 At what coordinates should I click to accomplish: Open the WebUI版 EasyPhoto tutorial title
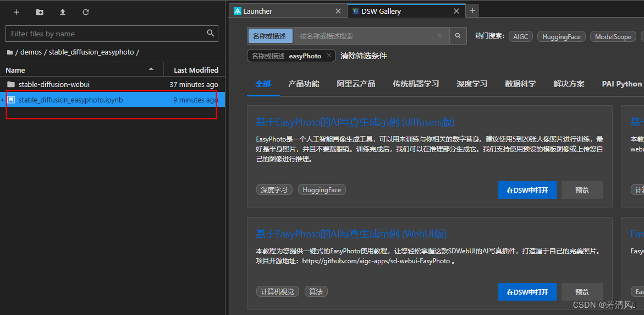tap(351, 234)
